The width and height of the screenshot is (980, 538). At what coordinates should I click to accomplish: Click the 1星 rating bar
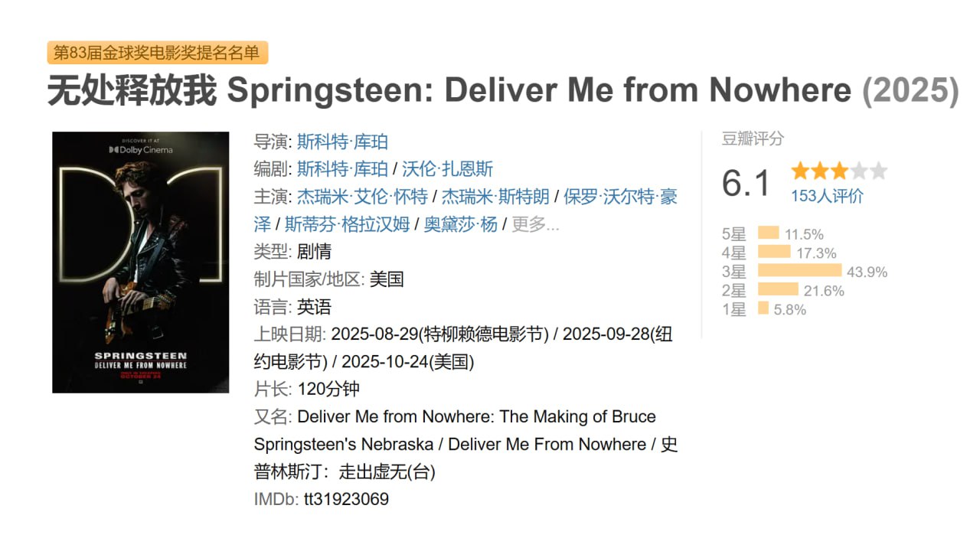(x=763, y=308)
